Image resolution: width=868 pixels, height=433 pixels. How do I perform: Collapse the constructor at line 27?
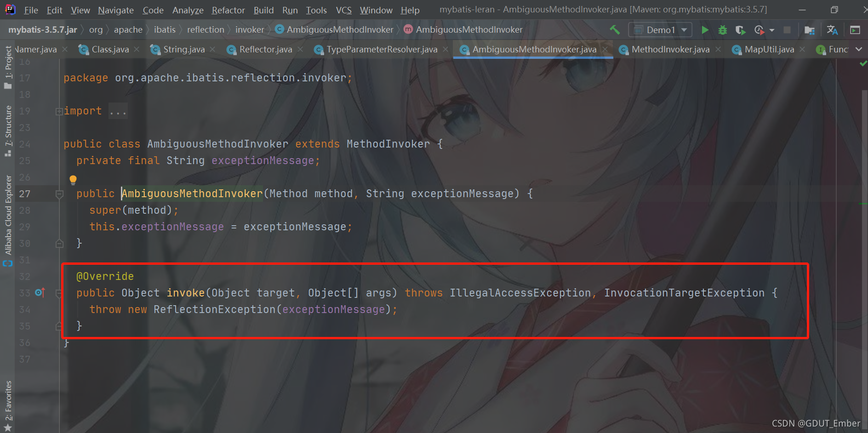(x=59, y=194)
